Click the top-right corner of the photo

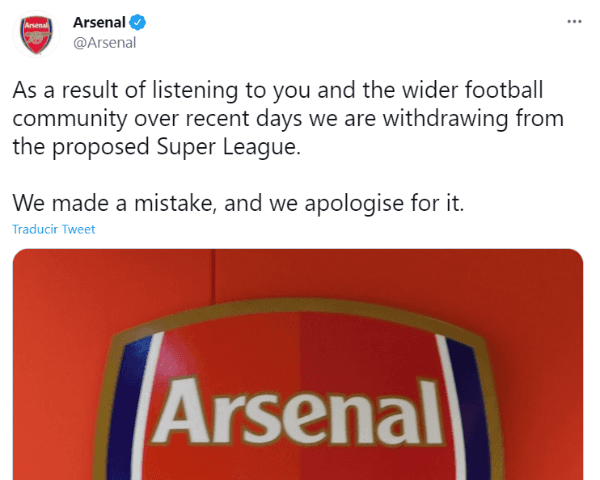pyautogui.click(x=568, y=264)
